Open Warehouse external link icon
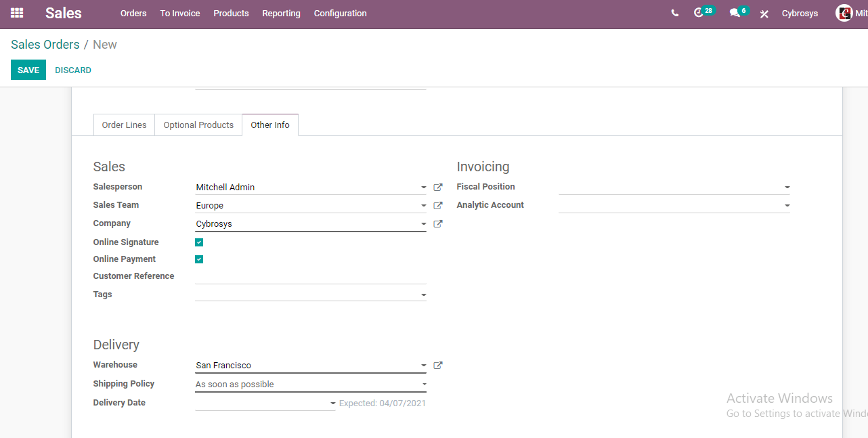Screen dimensions: 868x438 click(438, 366)
